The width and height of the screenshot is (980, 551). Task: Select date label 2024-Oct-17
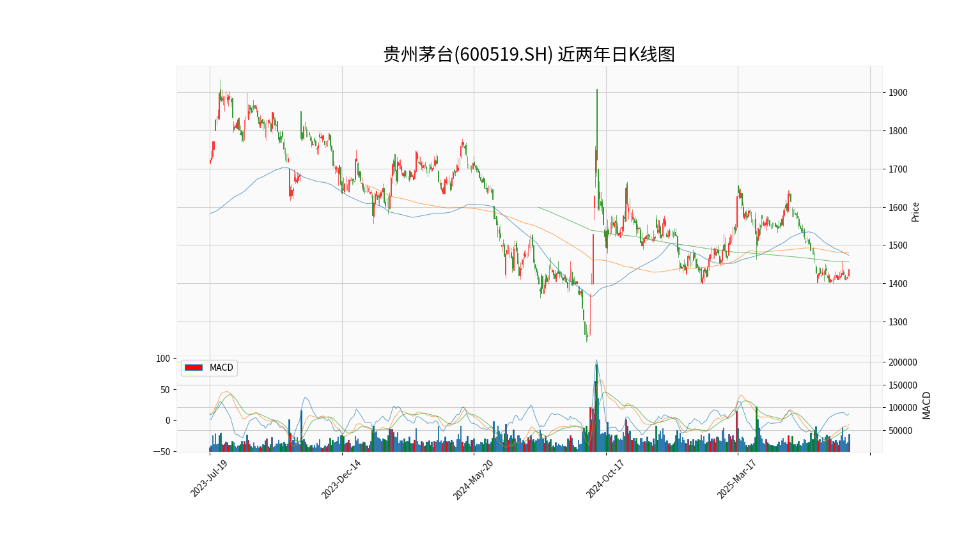tap(605, 479)
